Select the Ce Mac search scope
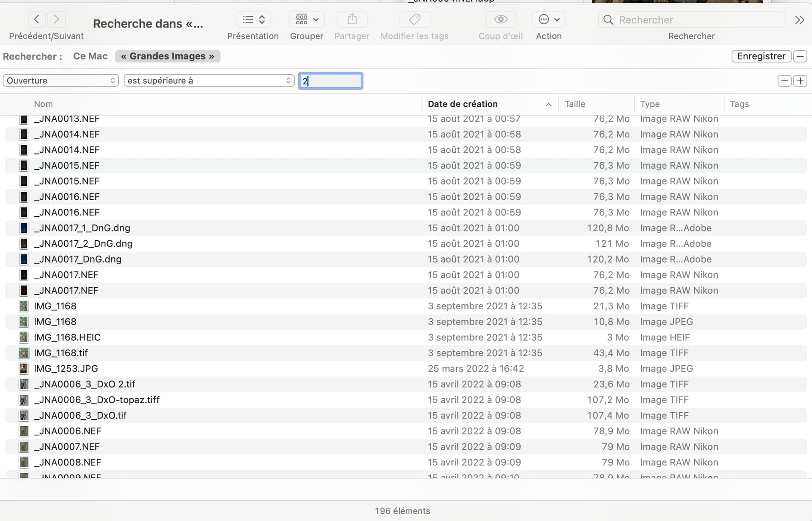The width and height of the screenshot is (812, 521). pyautogui.click(x=90, y=56)
